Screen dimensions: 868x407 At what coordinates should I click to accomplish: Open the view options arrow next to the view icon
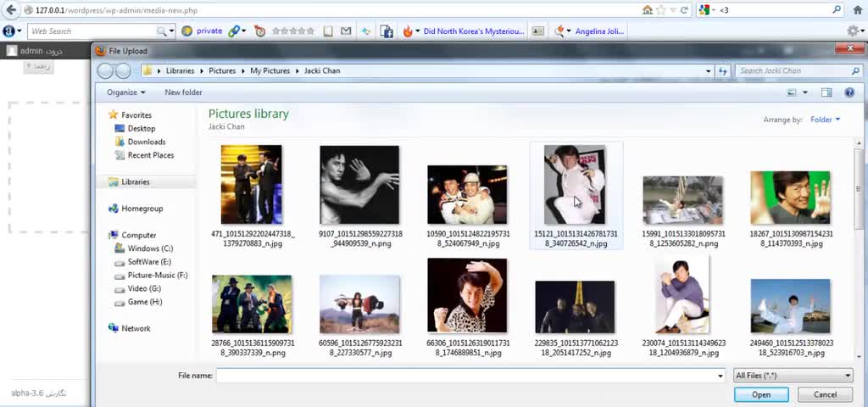coord(805,92)
